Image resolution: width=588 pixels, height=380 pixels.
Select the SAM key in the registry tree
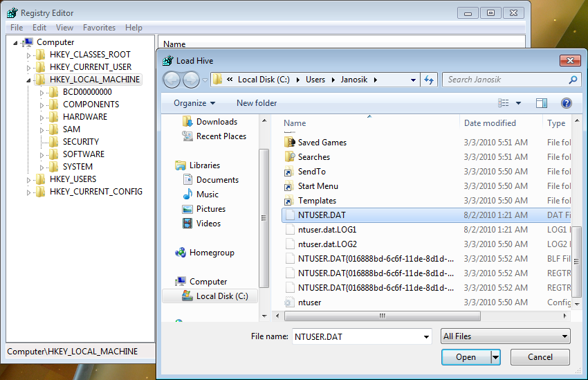(71, 129)
